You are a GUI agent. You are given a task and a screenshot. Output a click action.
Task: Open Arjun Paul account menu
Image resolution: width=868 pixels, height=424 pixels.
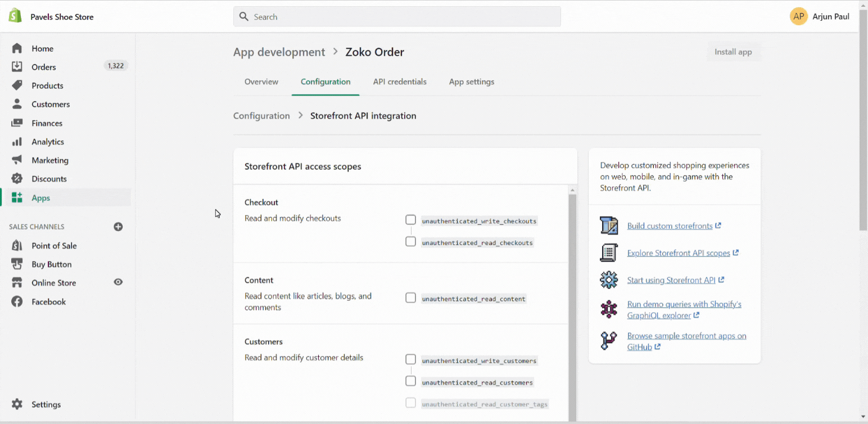820,16
